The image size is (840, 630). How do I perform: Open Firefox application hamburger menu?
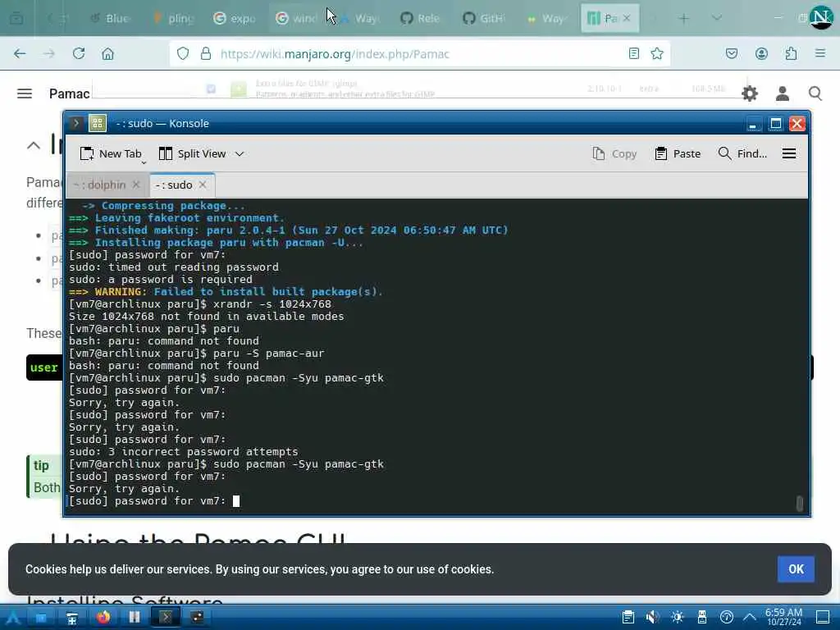coord(820,53)
